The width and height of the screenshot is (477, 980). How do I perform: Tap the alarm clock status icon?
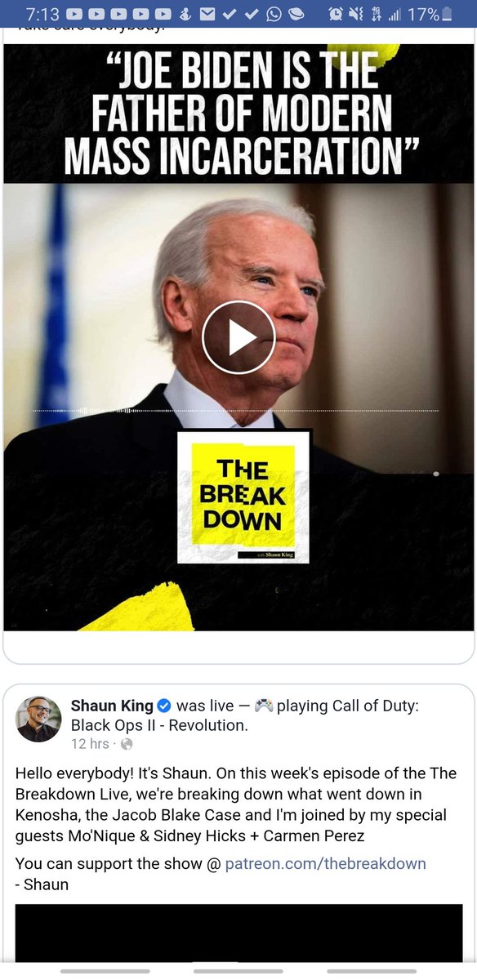pos(336,14)
